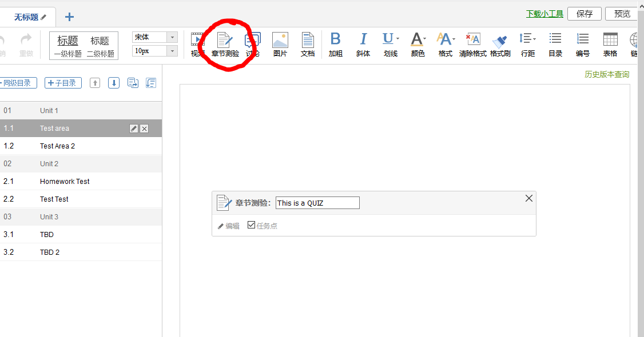Insert a table (表格)
Screen dimensions: 644x337
tap(610, 45)
